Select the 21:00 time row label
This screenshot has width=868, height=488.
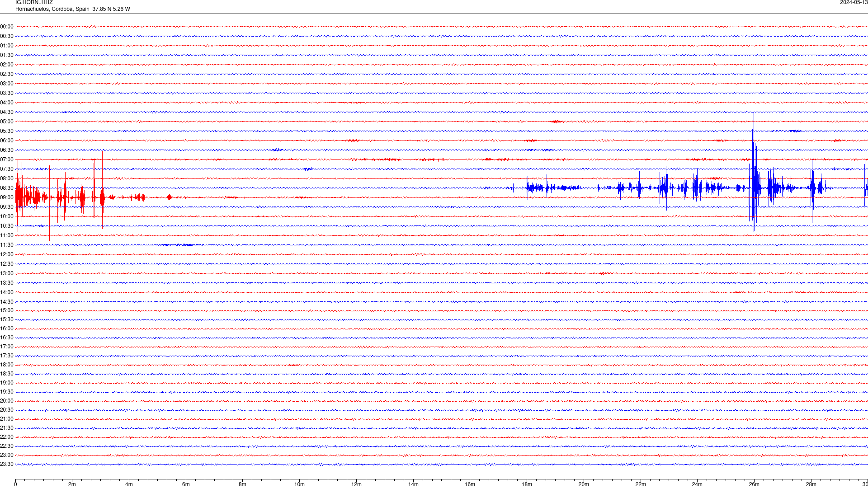point(7,419)
